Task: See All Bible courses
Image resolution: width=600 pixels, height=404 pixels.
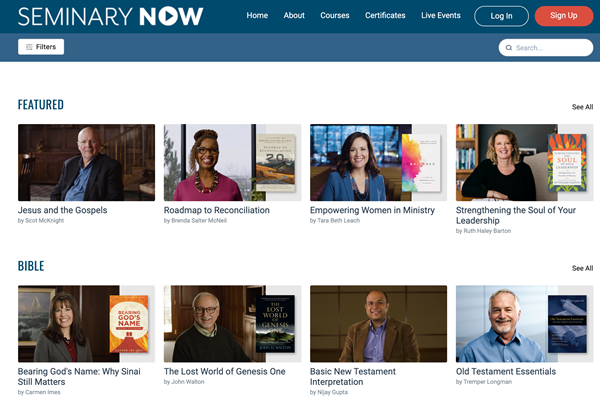Action: [x=582, y=268]
